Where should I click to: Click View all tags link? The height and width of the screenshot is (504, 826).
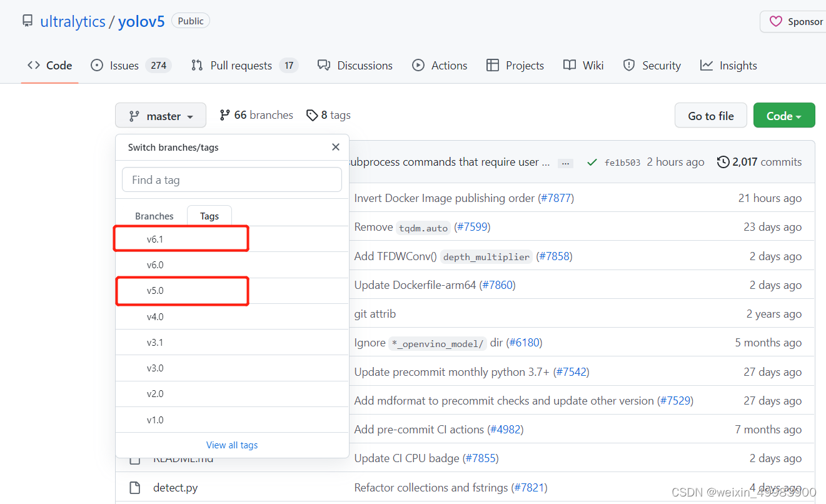pyautogui.click(x=232, y=445)
